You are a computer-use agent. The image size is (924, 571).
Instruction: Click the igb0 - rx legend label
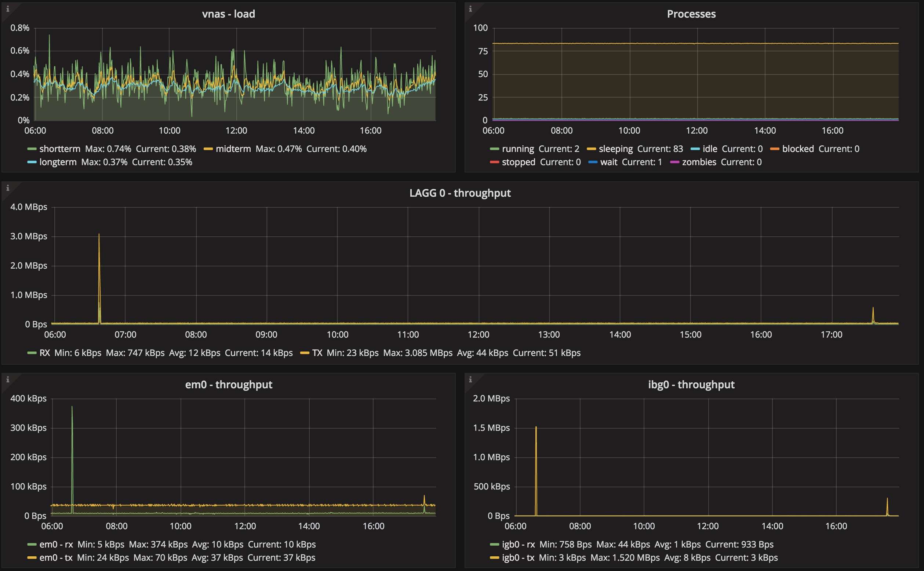pos(518,544)
